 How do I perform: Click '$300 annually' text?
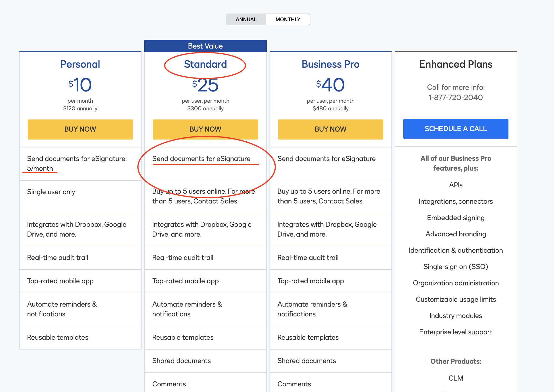tap(205, 108)
